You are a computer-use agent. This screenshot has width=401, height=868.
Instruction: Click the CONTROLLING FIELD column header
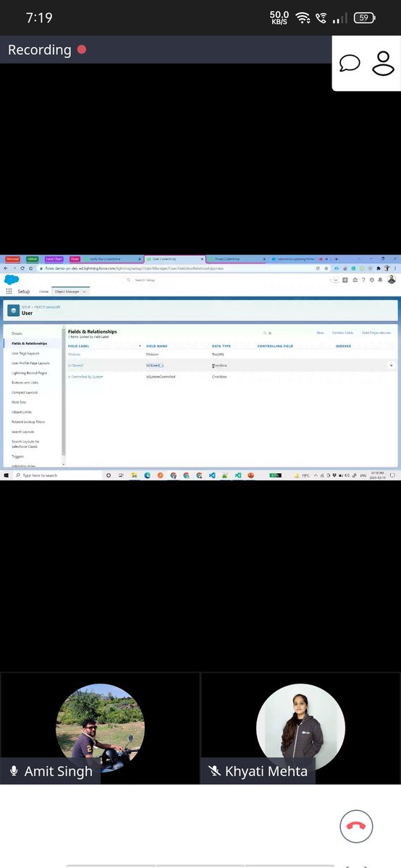[x=275, y=346]
